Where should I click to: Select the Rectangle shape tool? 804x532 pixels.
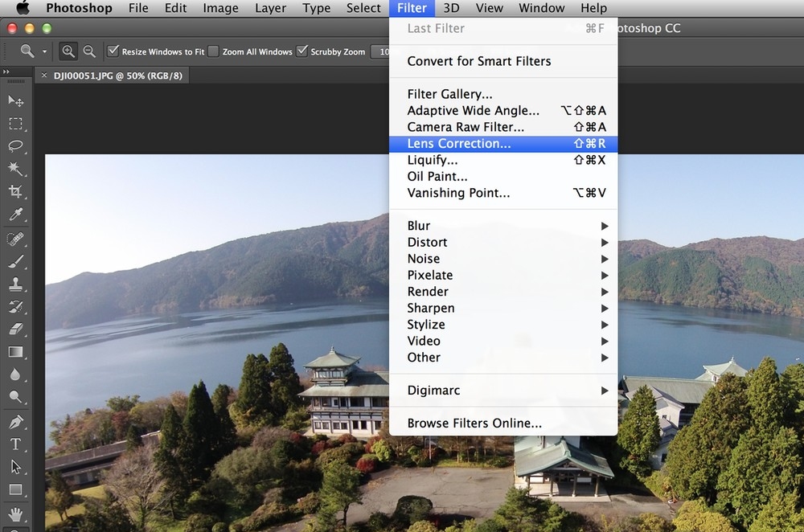[x=16, y=489]
